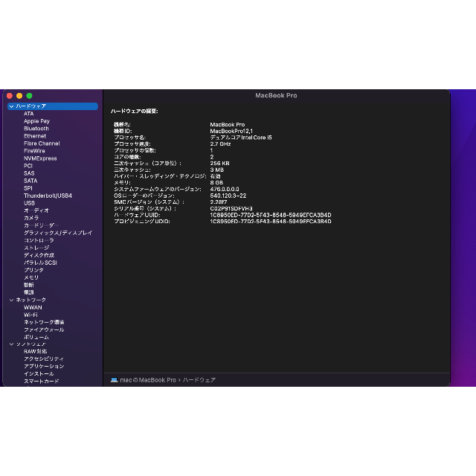Click the red close window button

coord(10,96)
